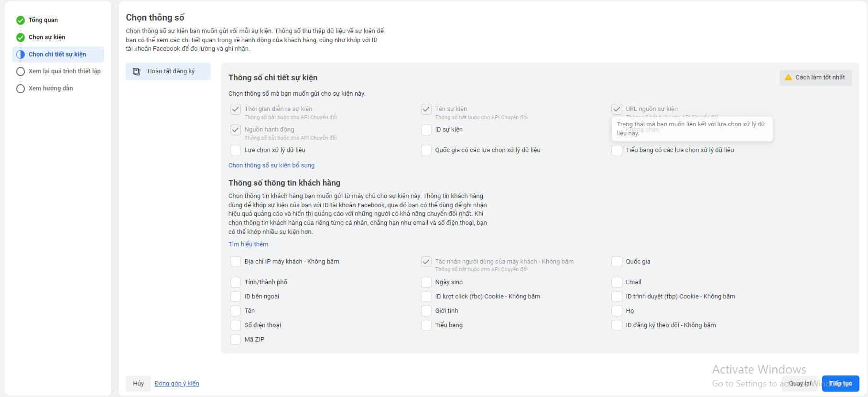The image size is (868, 397).
Task: Click the half-filled step icon for Chọn chi tiết sự kiện
Action: click(21, 55)
